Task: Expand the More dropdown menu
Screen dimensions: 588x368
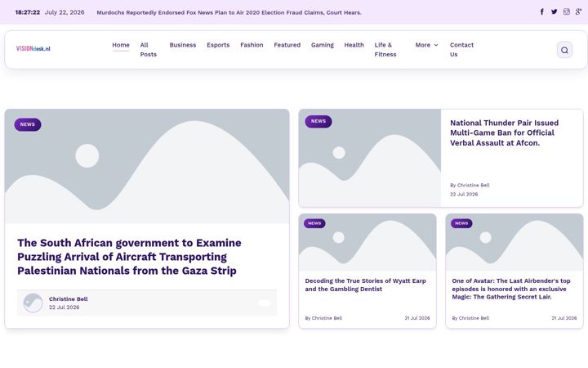Action: click(x=426, y=45)
